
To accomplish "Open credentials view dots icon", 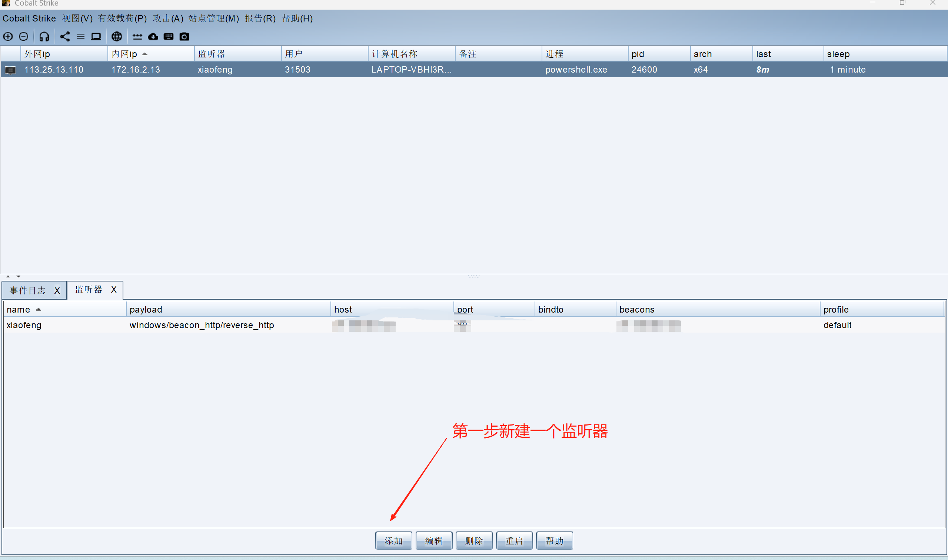I will pyautogui.click(x=137, y=37).
